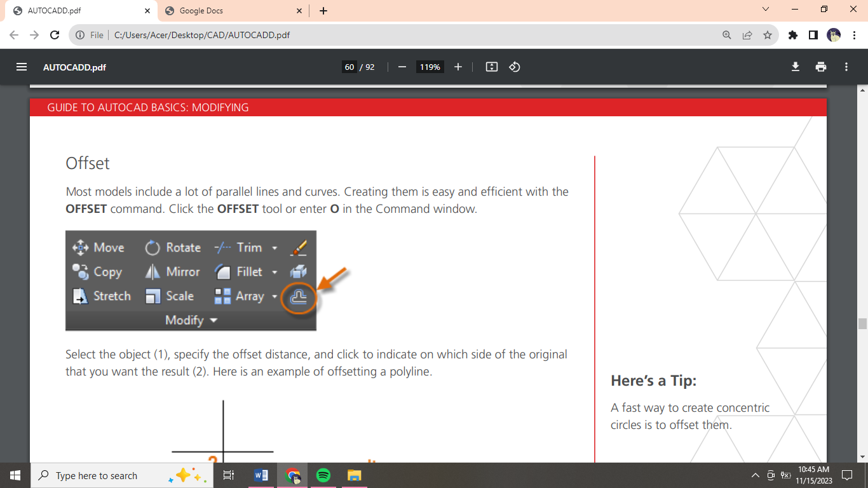The width and height of the screenshot is (868, 488).
Task: Zoom out of the PDF
Action: (x=402, y=67)
